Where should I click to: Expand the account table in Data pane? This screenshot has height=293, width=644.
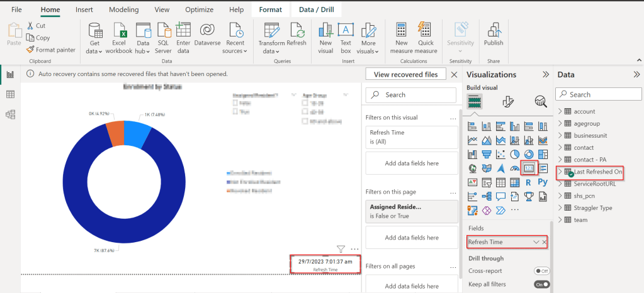(560, 111)
